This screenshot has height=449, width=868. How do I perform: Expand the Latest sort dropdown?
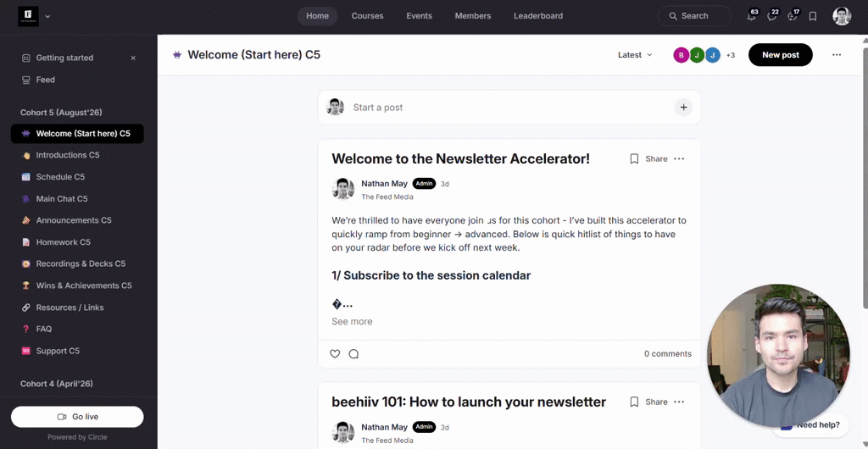635,55
